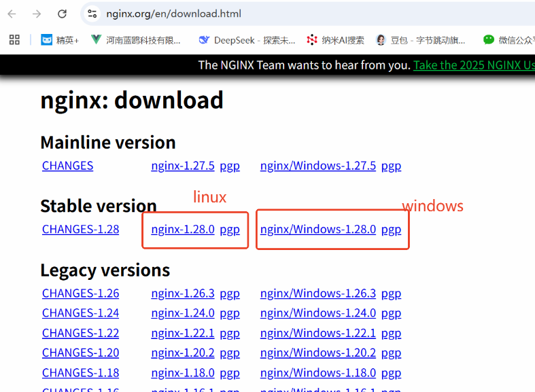This screenshot has height=392, width=535.
Task: Download nginx/Windows-1.18.0
Action: point(318,373)
